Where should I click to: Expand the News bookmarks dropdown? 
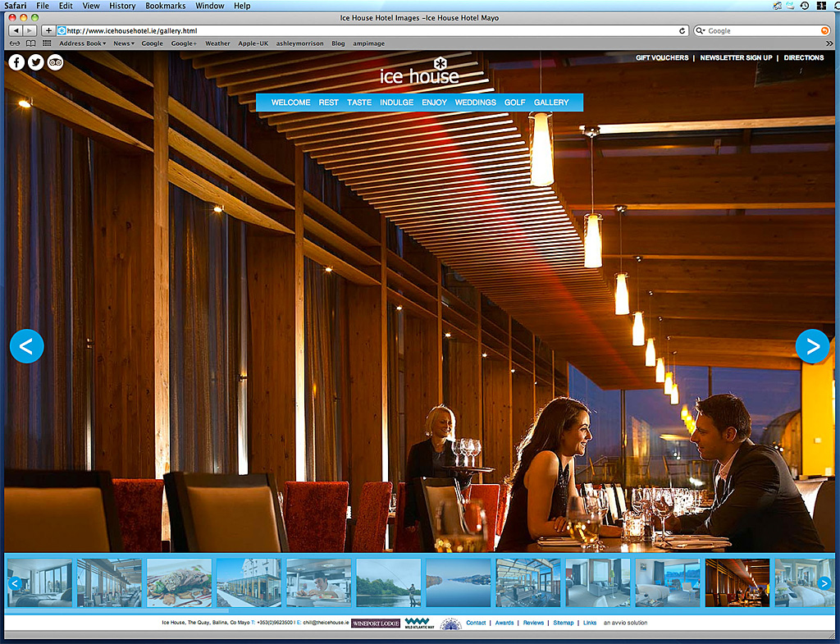(123, 43)
